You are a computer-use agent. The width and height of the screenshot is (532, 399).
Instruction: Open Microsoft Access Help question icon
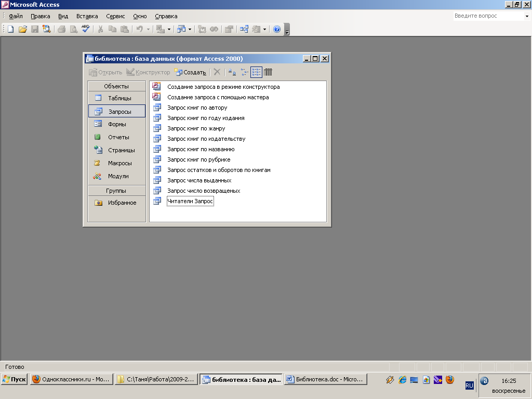tap(277, 29)
